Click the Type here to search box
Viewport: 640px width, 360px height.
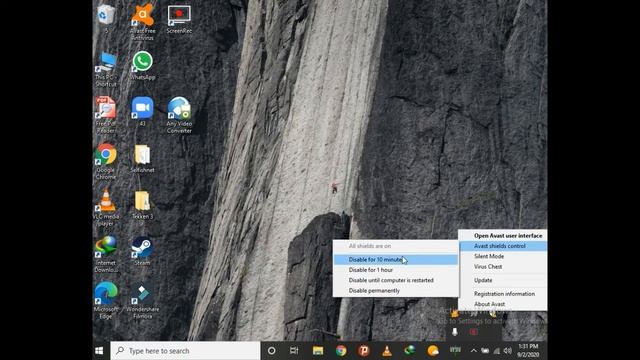(x=185, y=351)
